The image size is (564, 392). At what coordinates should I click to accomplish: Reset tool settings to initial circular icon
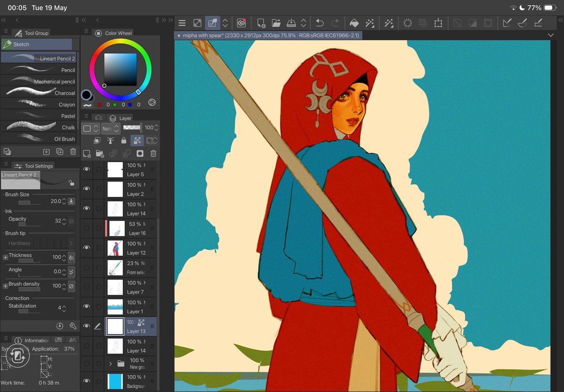click(60, 326)
